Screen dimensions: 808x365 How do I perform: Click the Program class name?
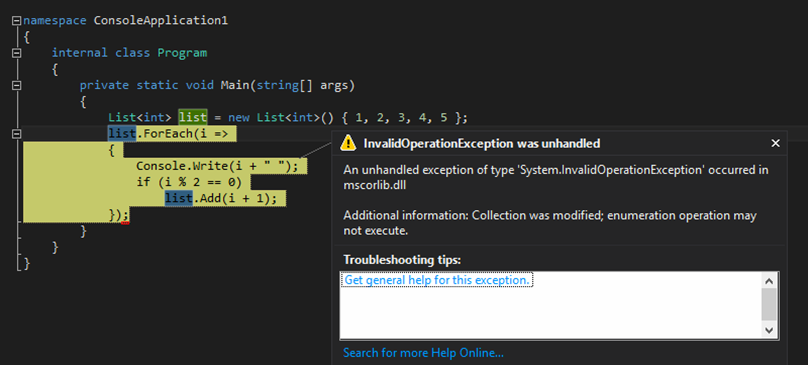(182, 53)
